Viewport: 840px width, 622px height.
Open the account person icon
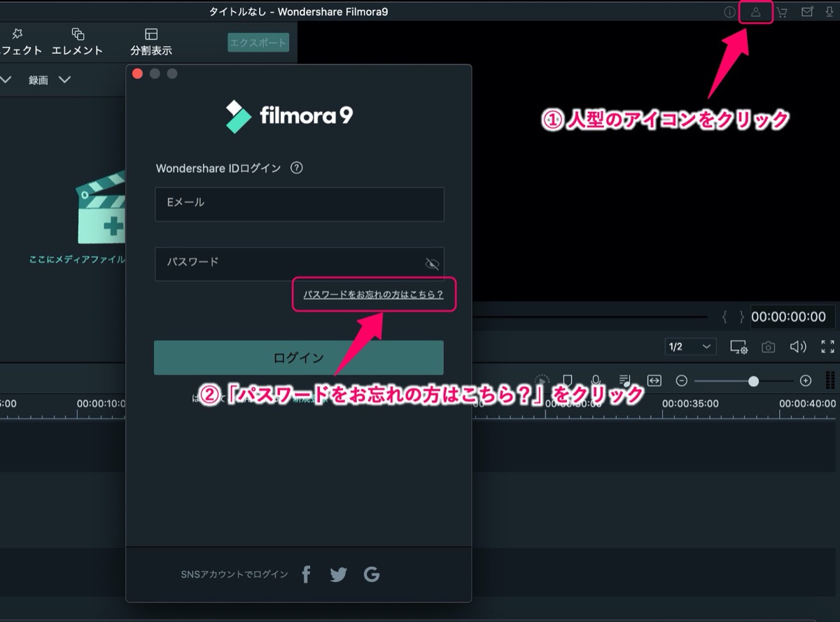coord(755,12)
